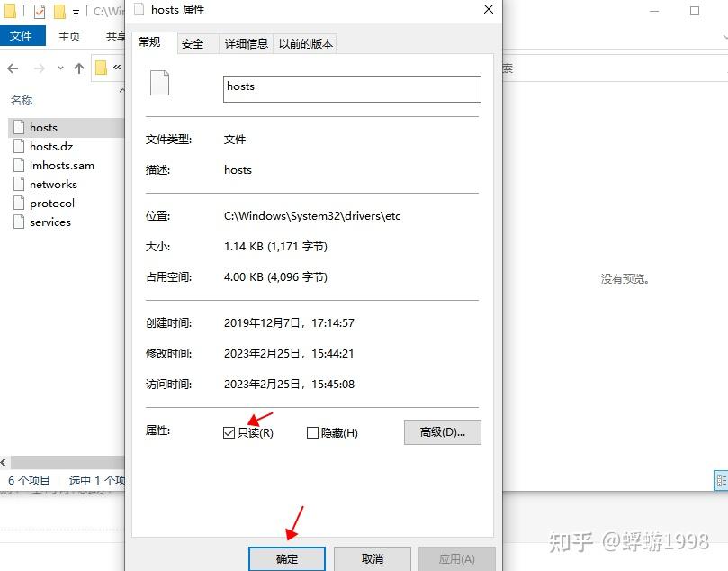Image resolution: width=728 pixels, height=571 pixels.
Task: Click the properties dialog title file icon
Action: tap(139, 9)
